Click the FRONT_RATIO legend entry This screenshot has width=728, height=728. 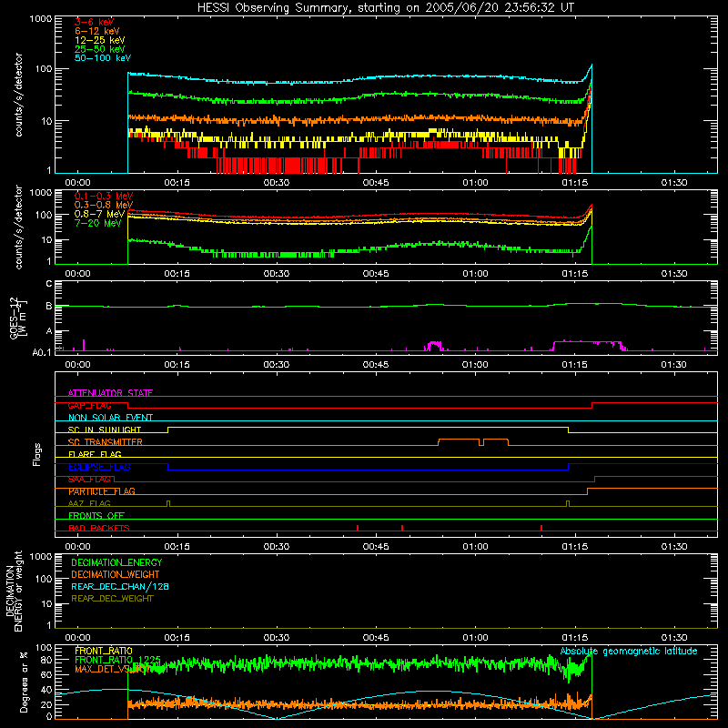tap(104, 651)
